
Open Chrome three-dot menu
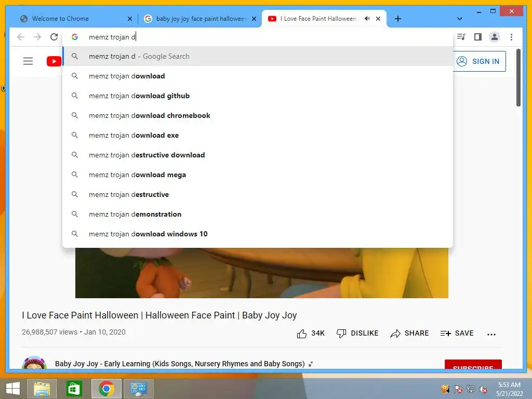point(511,37)
